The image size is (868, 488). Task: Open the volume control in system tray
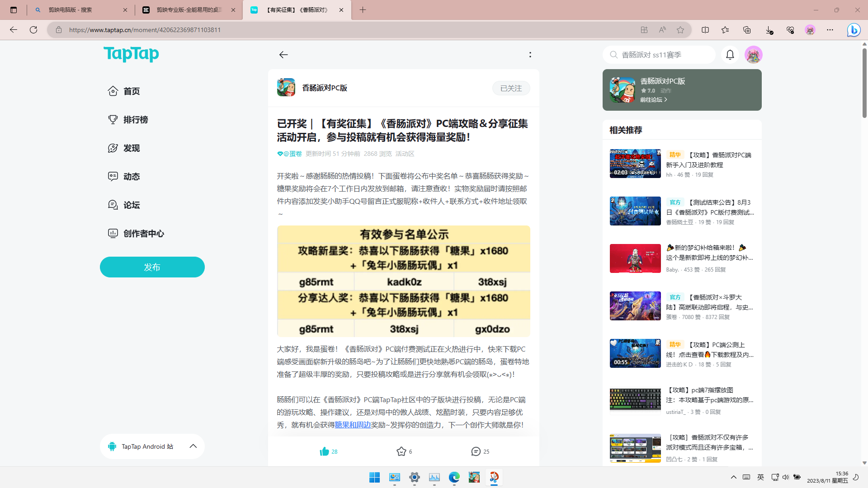[x=786, y=477]
